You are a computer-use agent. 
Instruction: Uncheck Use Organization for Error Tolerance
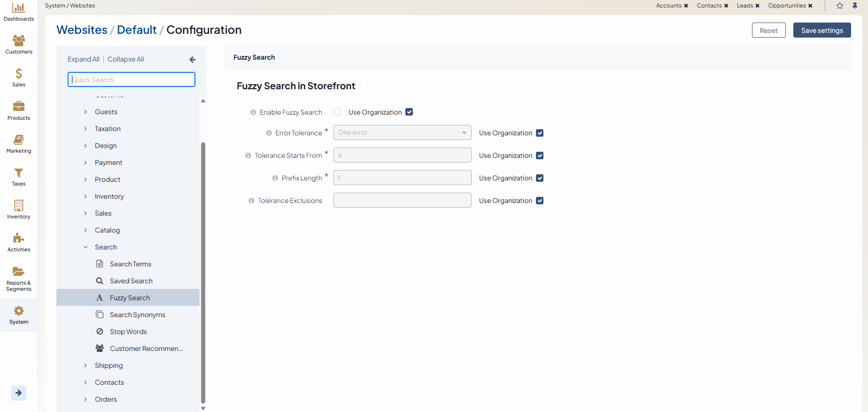click(x=540, y=133)
